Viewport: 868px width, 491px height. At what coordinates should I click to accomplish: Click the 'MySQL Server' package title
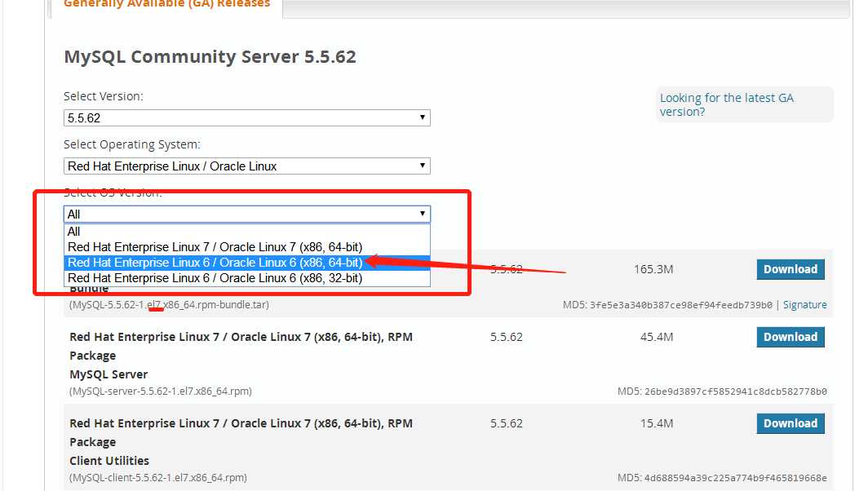pyautogui.click(x=108, y=374)
